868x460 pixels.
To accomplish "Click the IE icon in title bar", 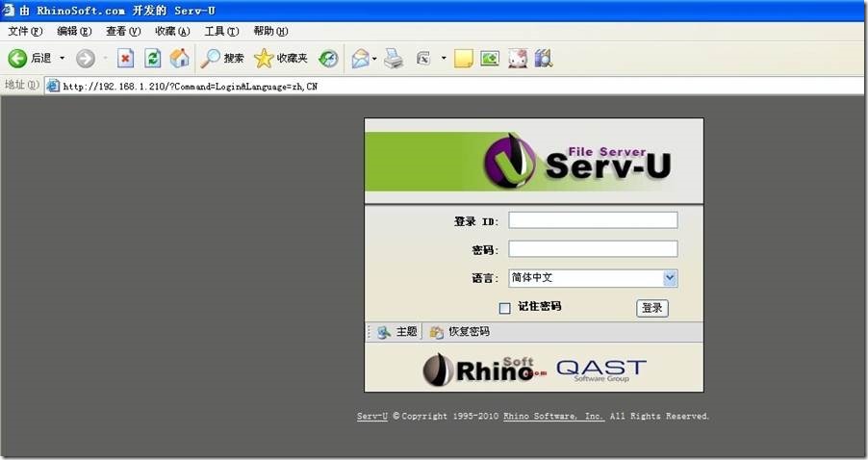I will pos(9,10).
